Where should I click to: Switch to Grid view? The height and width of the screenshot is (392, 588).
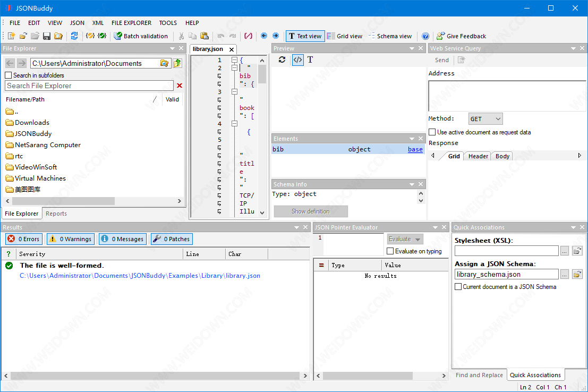click(345, 36)
